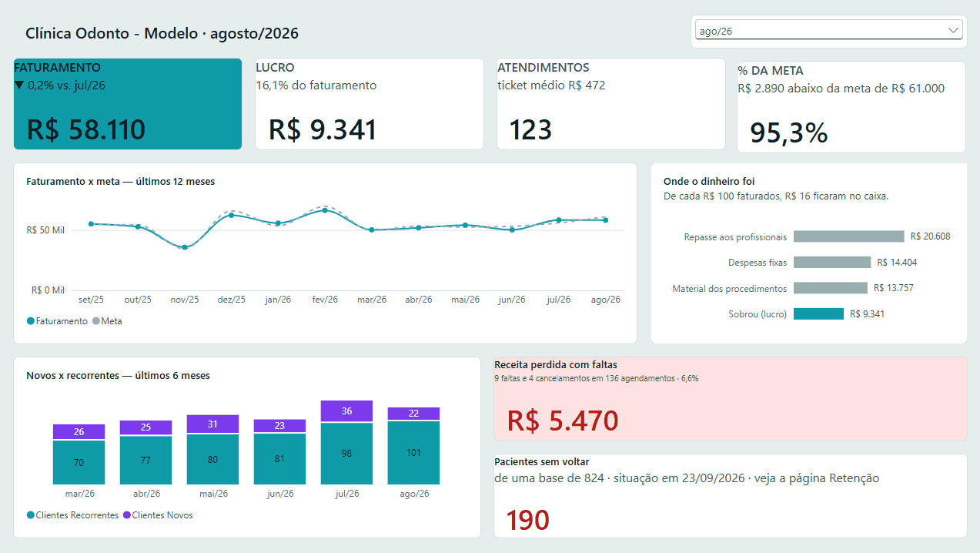
Task: Click the Lucro card value R$ 9.341
Action: pos(323,129)
